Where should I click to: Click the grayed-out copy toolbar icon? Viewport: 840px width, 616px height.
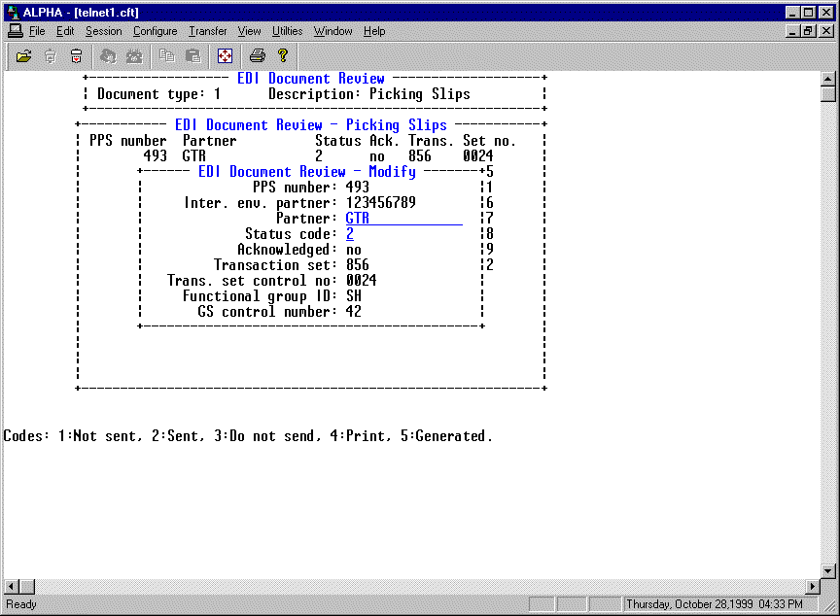[167, 55]
